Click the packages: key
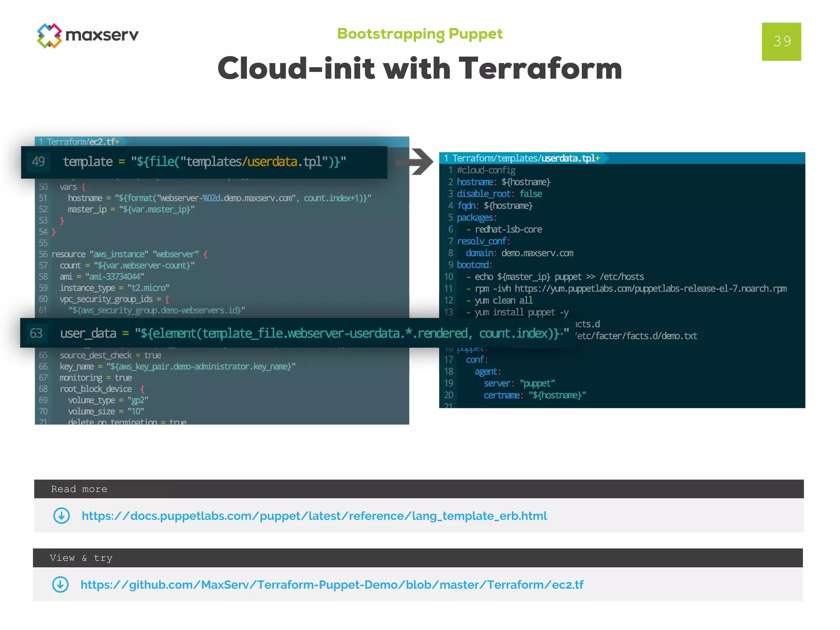840x630 pixels. point(477,218)
